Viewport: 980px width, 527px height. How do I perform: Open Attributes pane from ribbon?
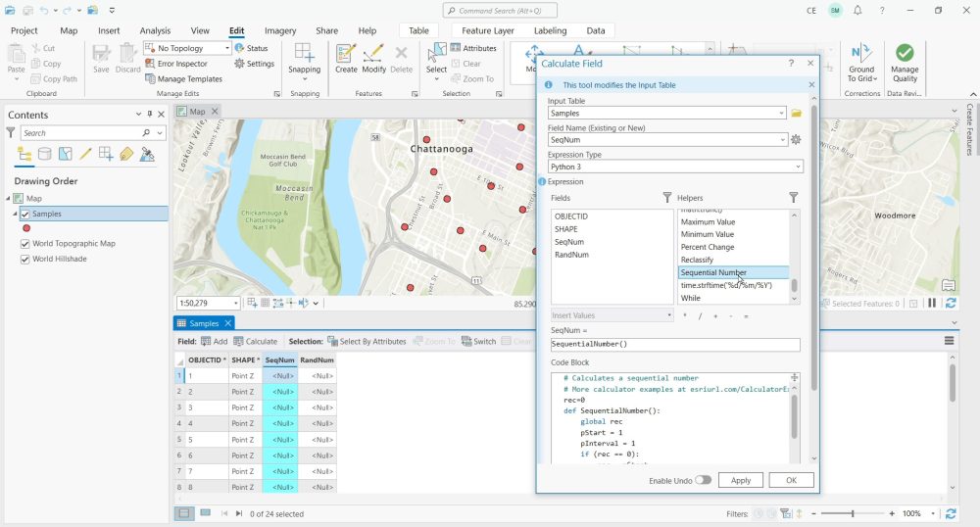point(473,48)
